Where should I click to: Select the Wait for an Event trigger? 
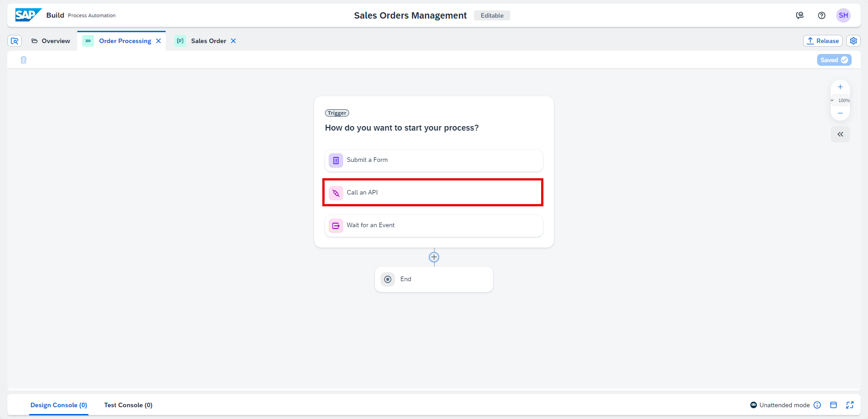click(434, 225)
